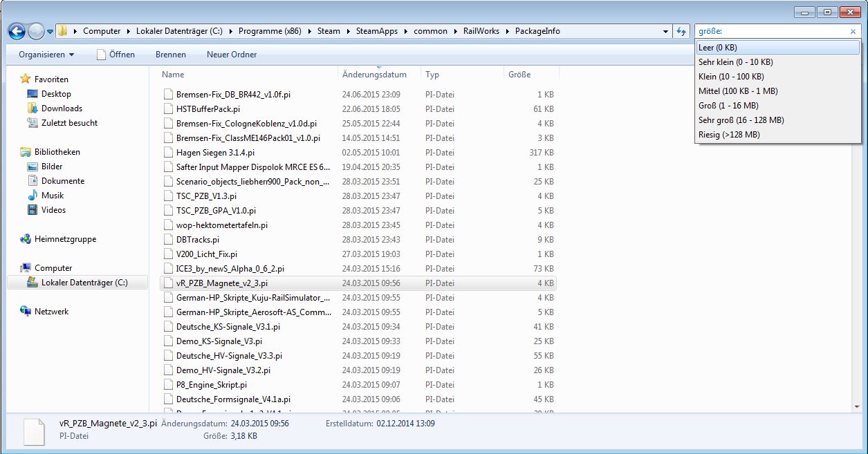Image resolution: width=868 pixels, height=454 pixels.
Task: Select 'Deutsche_HV-Signale_V3.3.pi' file name
Action: click(229, 356)
